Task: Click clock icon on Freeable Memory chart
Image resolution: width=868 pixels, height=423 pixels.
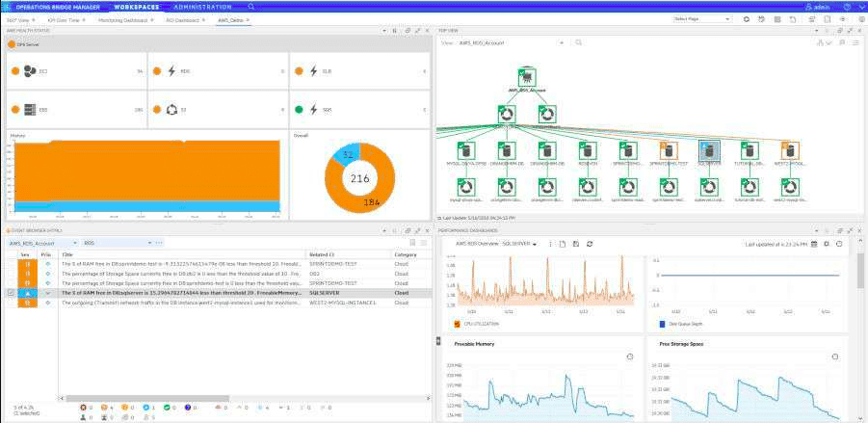Action: (x=629, y=357)
